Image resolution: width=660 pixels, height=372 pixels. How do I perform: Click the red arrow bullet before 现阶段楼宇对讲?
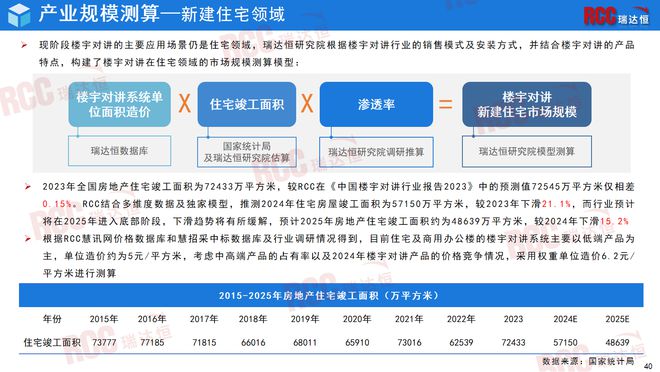(24, 45)
